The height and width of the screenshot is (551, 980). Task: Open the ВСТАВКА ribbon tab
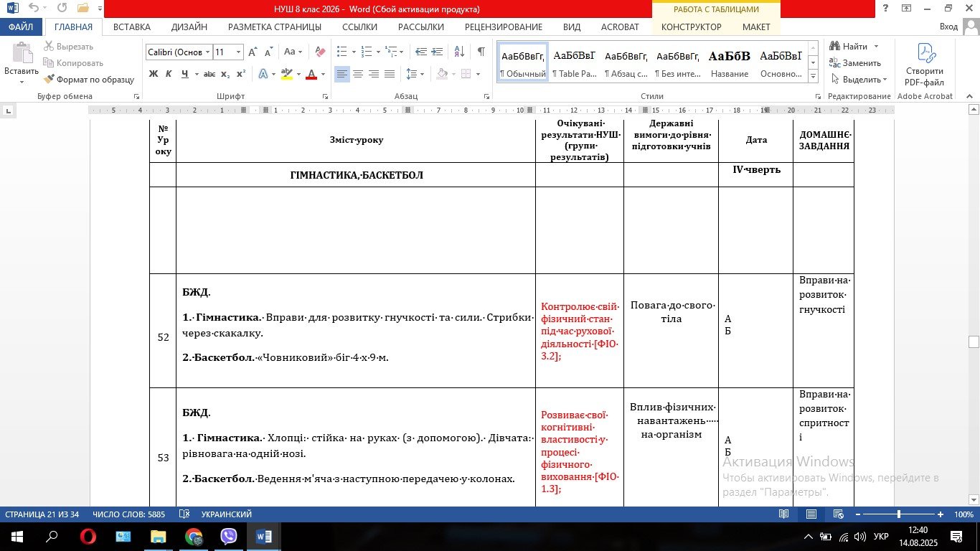[x=132, y=27]
